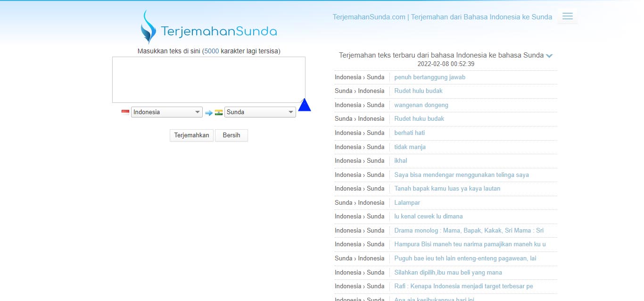The width and height of the screenshot is (644, 301).
Task: Select "wangenan dongeng" recent translation
Action: tap(421, 105)
